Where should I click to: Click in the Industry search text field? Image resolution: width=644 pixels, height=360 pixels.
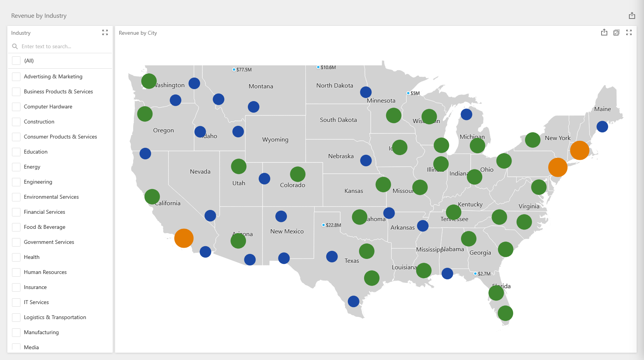coord(64,46)
